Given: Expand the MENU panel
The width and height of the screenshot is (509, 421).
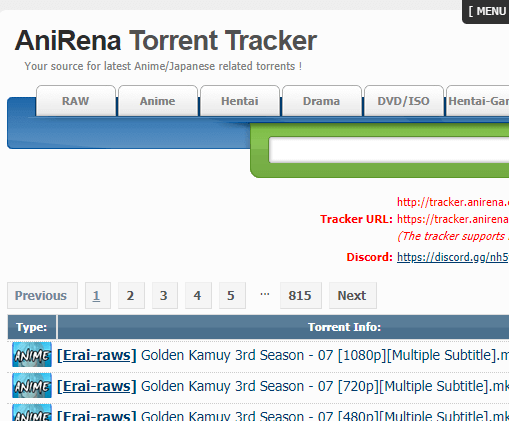Looking at the screenshot, I should click(x=486, y=11).
